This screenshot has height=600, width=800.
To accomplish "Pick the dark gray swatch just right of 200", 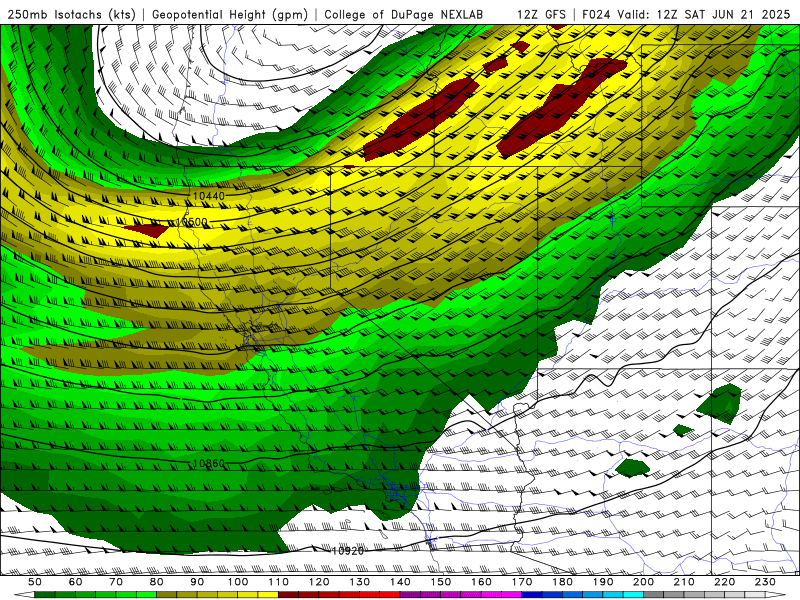I will pyautogui.click(x=654, y=595).
